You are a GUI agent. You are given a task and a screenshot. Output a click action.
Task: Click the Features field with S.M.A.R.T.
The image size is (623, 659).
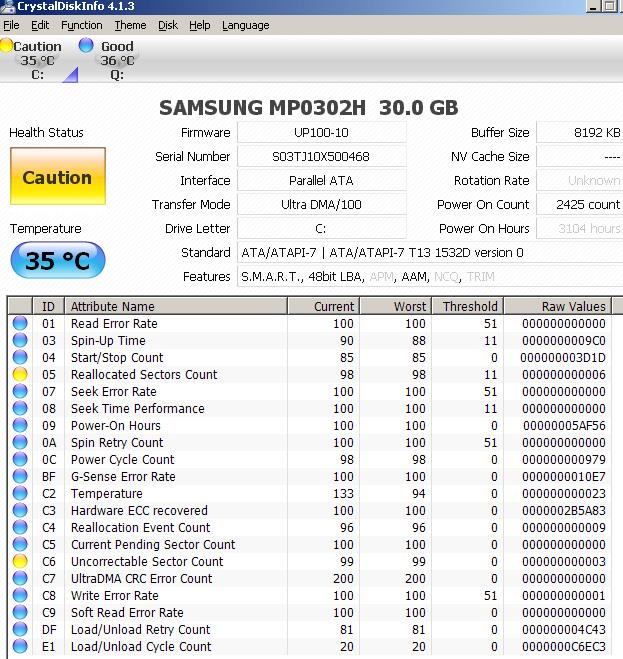(430, 277)
